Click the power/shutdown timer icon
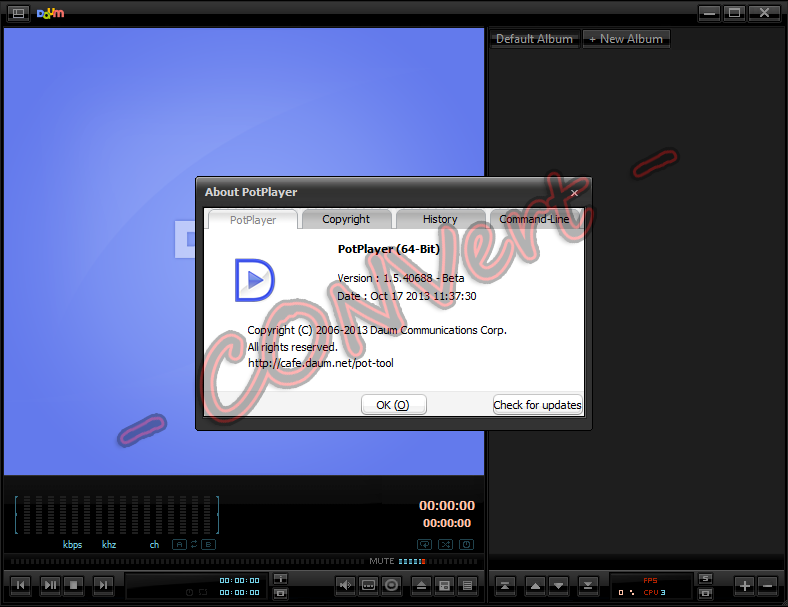788x607 pixels. (466, 544)
